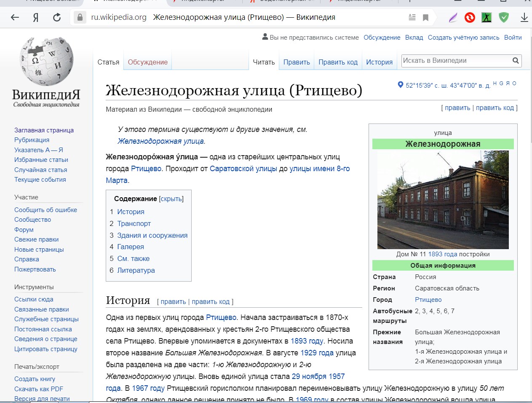Jump to contents item Транспорт
Viewport: 532px width, 403px height.
(134, 223)
